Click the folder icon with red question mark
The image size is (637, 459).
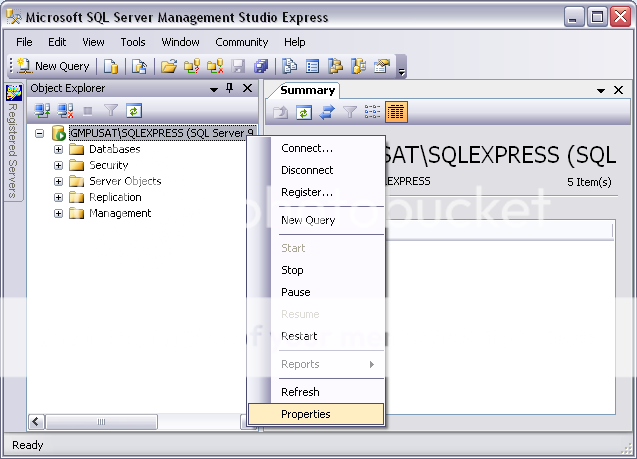coord(192,66)
